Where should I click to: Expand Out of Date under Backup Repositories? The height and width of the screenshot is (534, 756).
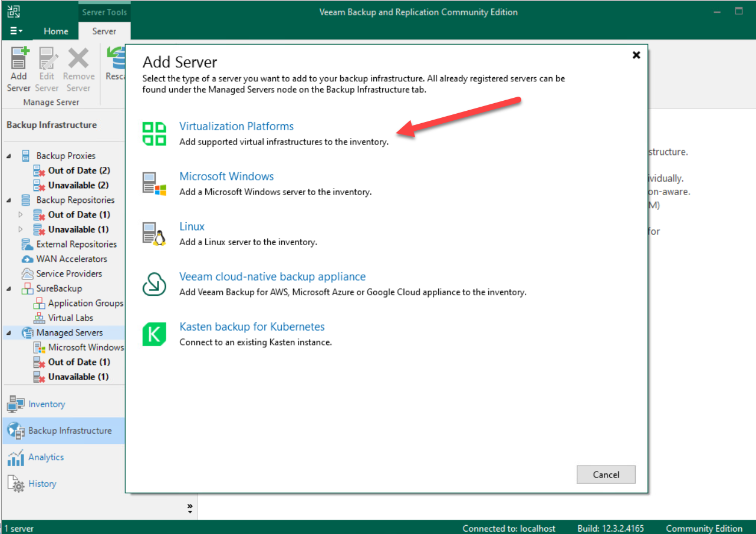tap(21, 215)
